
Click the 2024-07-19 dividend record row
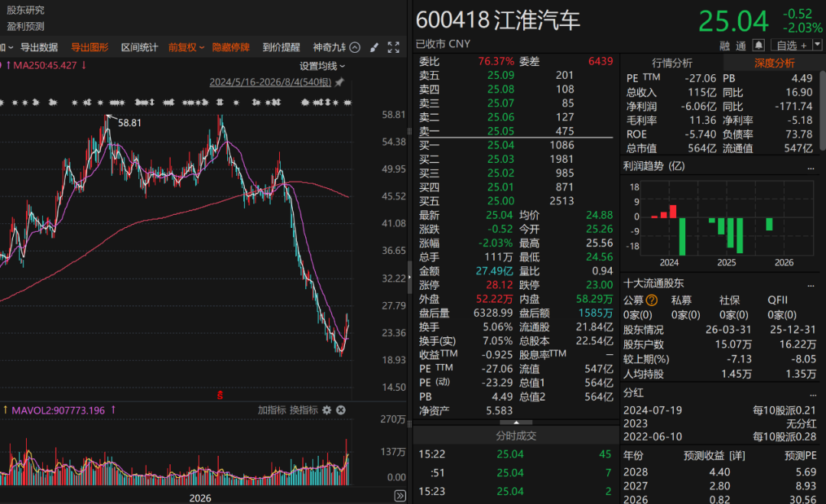[720, 410]
